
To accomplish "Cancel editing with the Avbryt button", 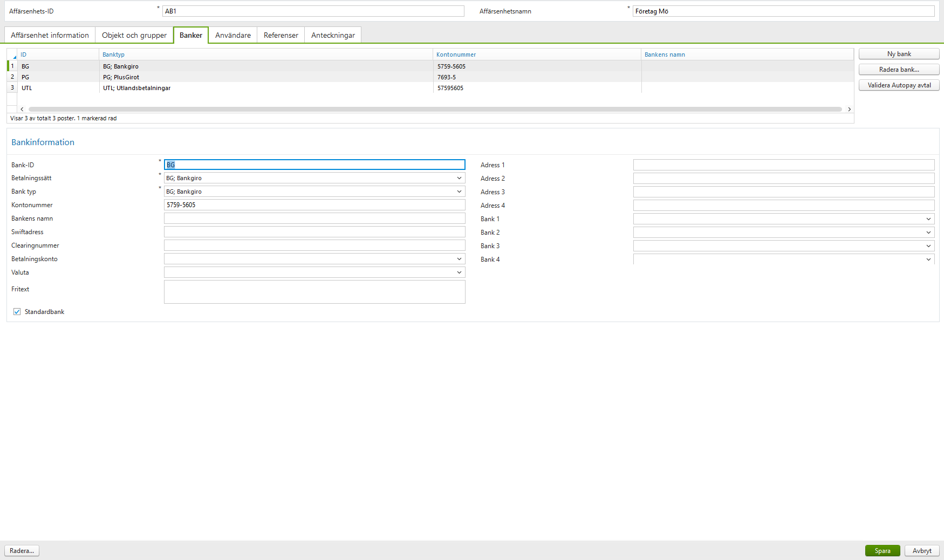I will tap(921, 550).
